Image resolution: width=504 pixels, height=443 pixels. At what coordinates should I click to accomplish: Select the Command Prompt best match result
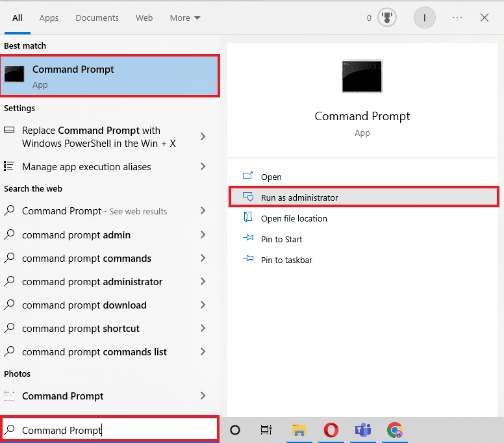110,77
